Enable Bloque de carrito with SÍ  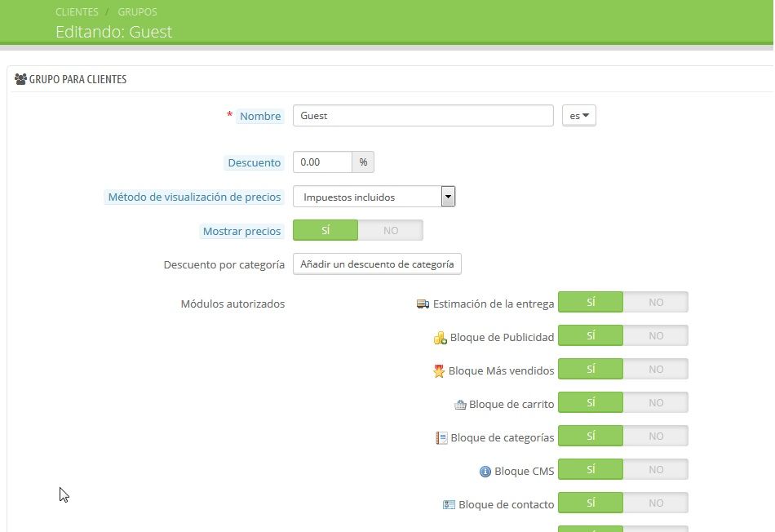pos(591,402)
